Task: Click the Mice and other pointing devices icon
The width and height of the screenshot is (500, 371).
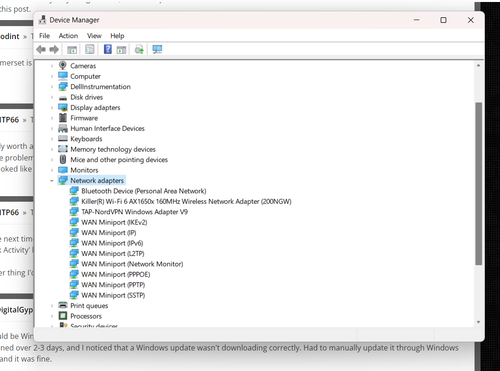Action: 63,159
